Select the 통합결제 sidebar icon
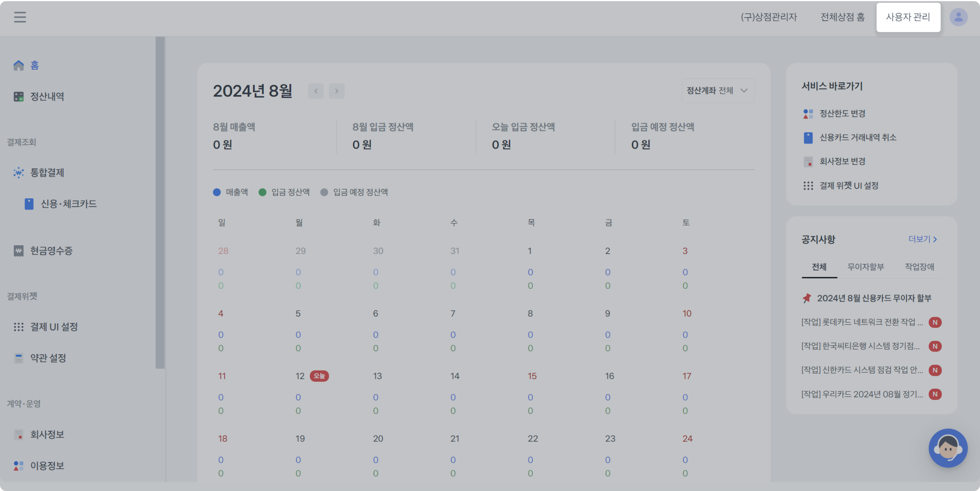980x491 pixels. coord(19,173)
